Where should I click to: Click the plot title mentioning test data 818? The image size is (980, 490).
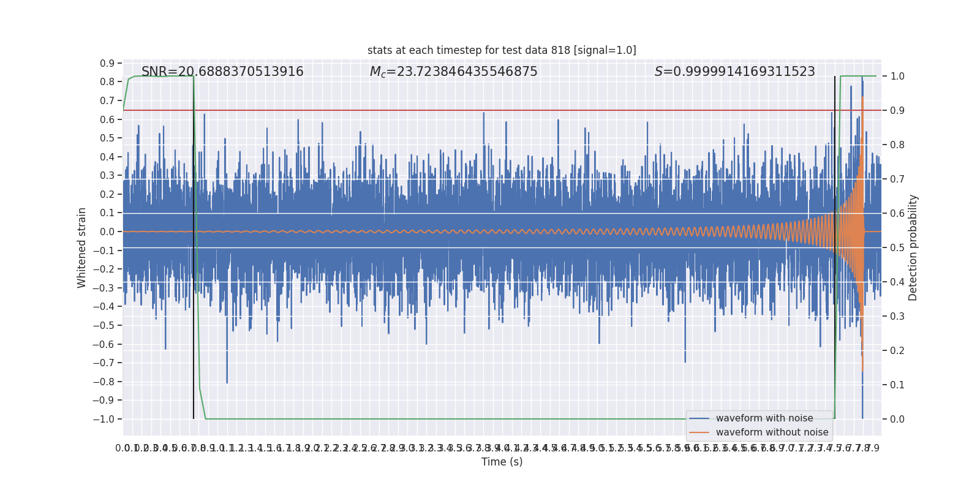(502, 50)
